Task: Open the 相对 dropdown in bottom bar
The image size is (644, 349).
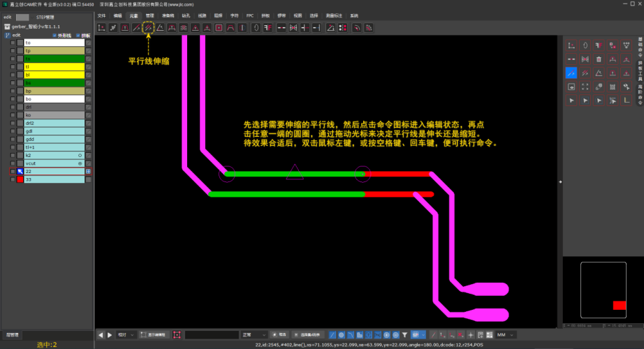Action: (126, 335)
